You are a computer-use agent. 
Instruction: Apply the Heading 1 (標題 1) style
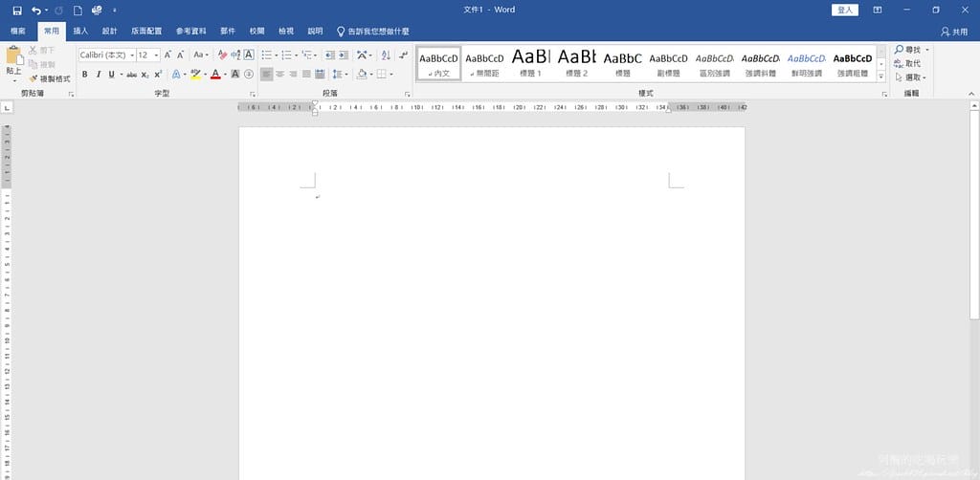coord(530,64)
